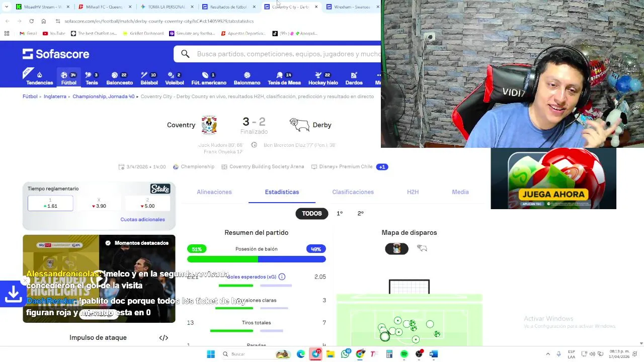Open Championship, Jornada 40 breadcrumb
644x362 pixels.
click(103, 97)
